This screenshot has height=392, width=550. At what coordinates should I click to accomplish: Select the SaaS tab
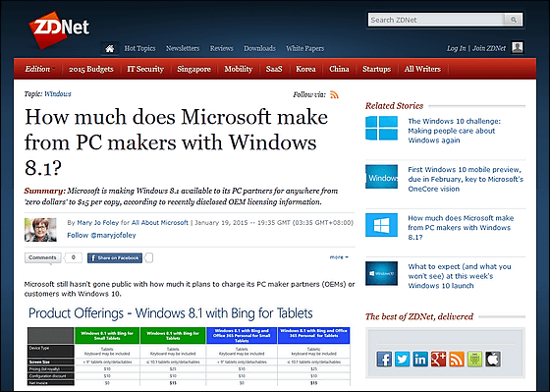[274, 69]
